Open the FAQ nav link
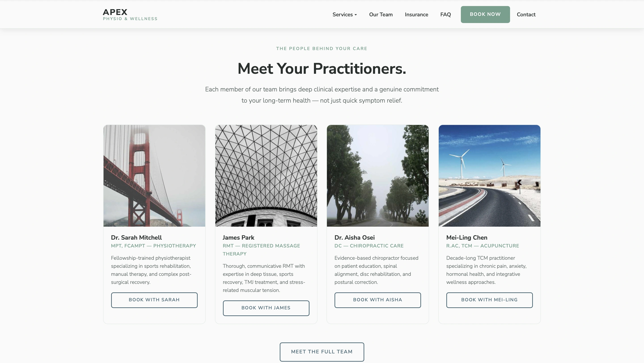The height and width of the screenshot is (363, 644). click(445, 15)
